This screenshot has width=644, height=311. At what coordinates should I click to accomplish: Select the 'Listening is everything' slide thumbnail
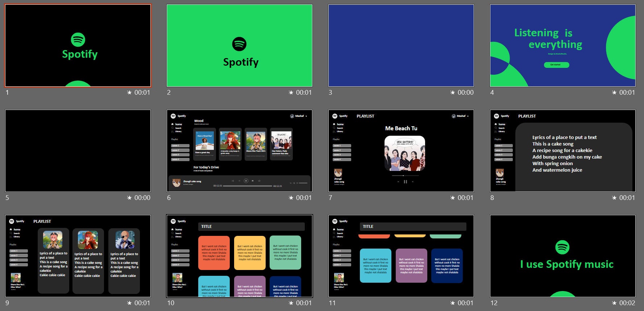click(563, 46)
